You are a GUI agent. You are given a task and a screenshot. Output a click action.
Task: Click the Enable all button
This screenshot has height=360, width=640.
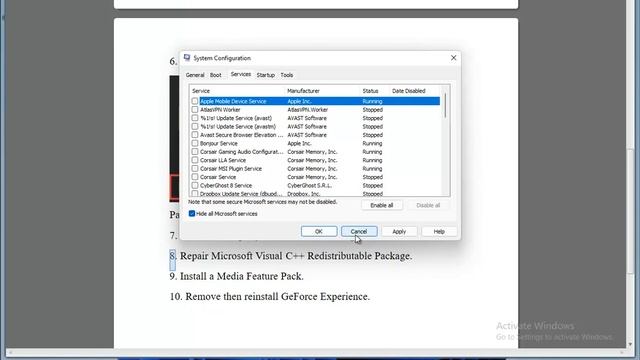(x=382, y=205)
